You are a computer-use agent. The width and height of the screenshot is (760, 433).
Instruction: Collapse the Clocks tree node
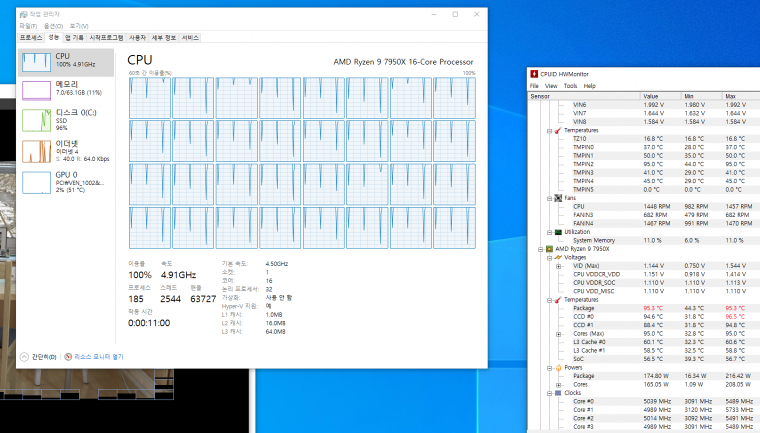point(549,393)
